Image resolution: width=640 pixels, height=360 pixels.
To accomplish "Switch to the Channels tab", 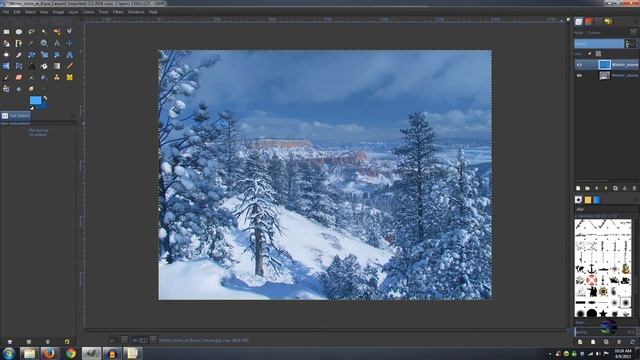I will pyautogui.click(x=589, y=21).
